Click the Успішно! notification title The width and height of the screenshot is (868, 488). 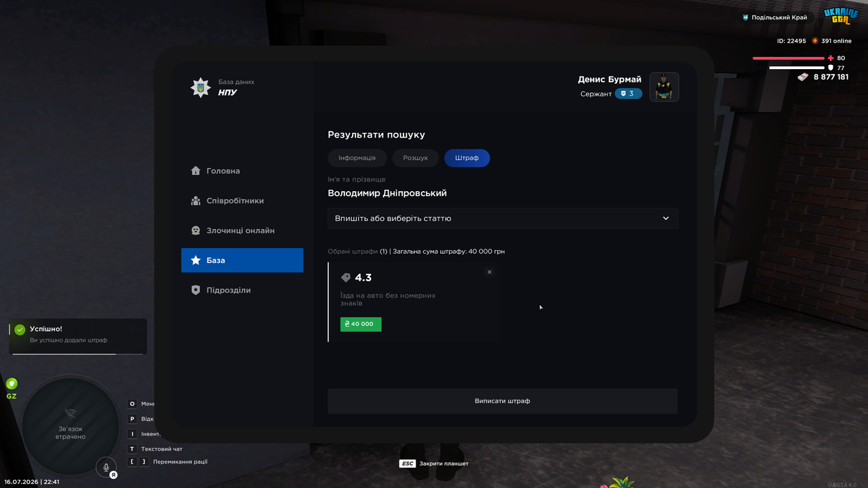pyautogui.click(x=46, y=329)
